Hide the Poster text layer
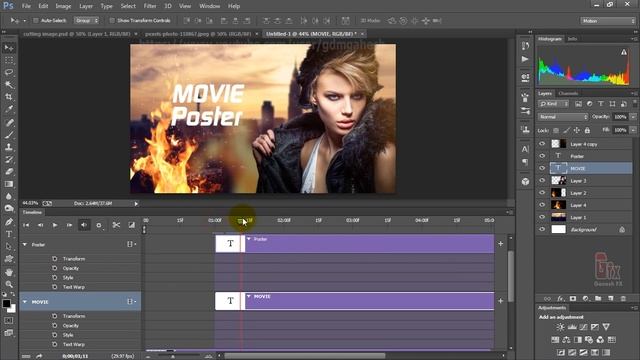This screenshot has height=360, width=640. coord(542,156)
